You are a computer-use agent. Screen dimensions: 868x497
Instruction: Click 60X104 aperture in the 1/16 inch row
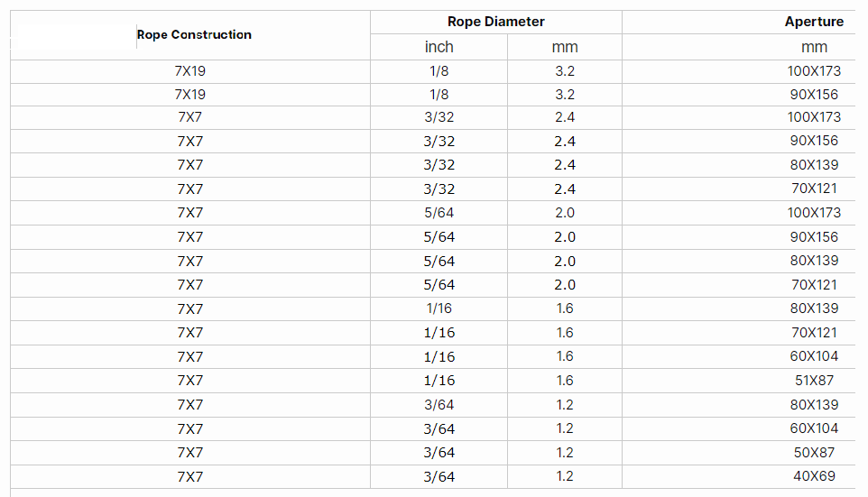tap(814, 356)
